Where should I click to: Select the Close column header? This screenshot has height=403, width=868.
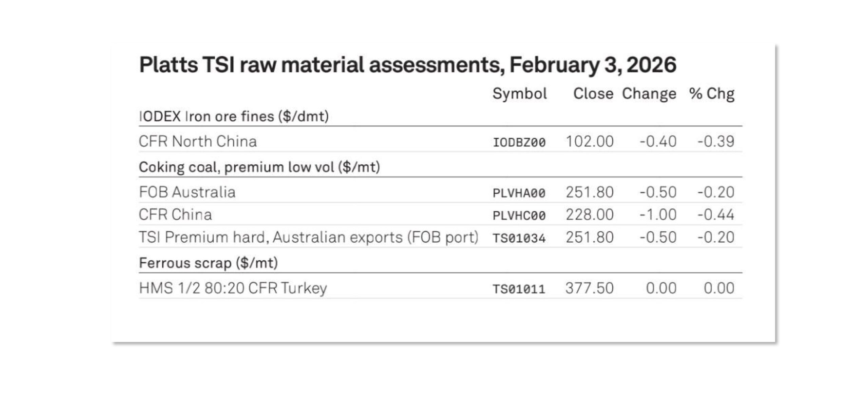(x=593, y=94)
